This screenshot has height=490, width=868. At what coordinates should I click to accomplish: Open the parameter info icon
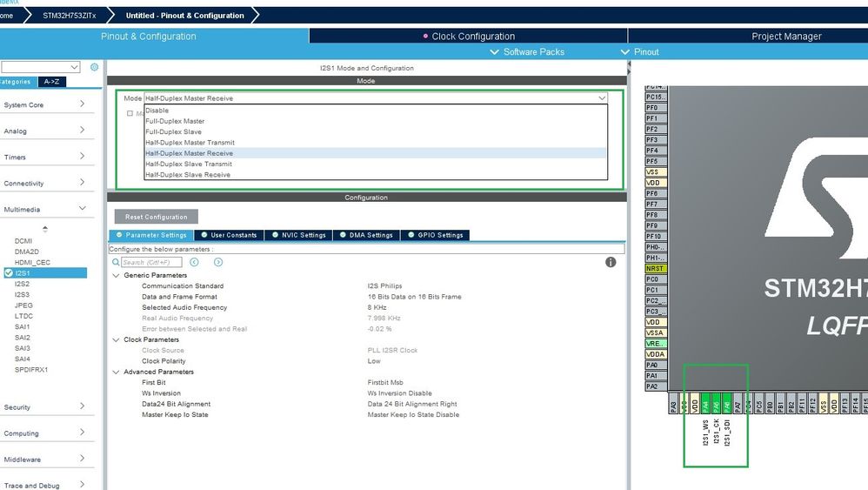[x=611, y=263]
